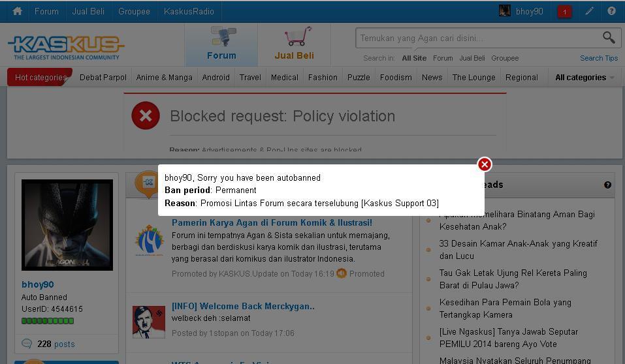This screenshot has height=364, width=625.
Task: Close the autobanned popup with red X
Action: 485,164
